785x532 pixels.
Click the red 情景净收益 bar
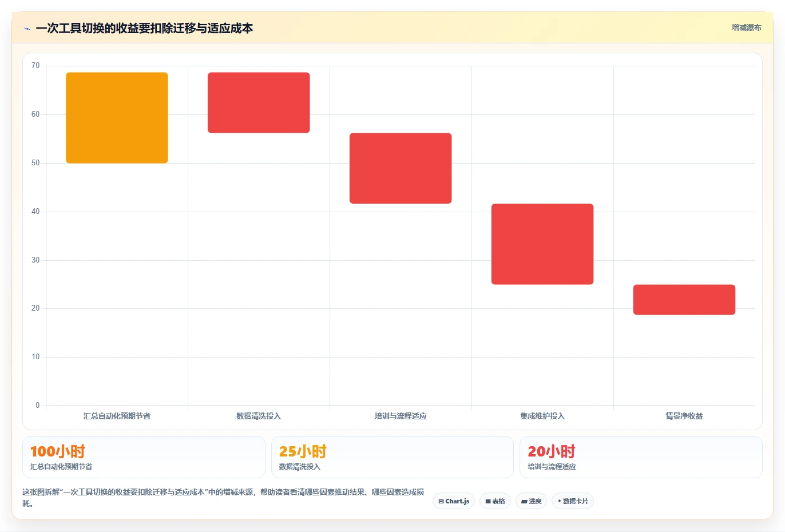tap(684, 300)
